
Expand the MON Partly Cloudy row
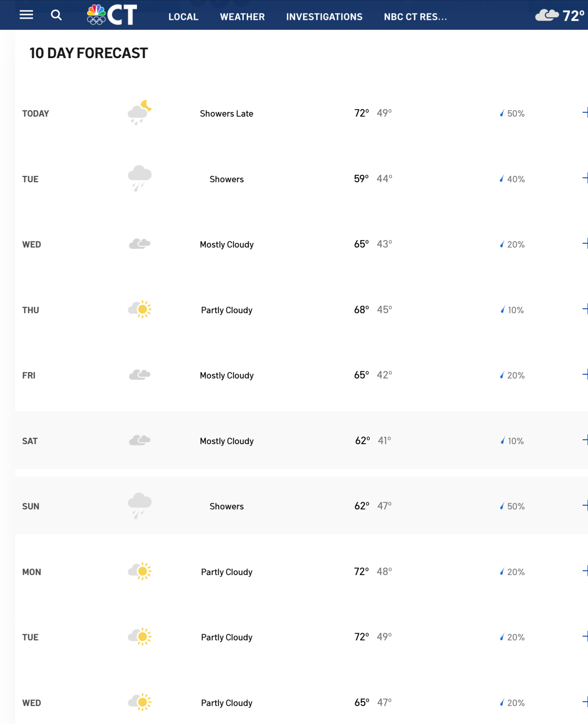pyautogui.click(x=585, y=571)
